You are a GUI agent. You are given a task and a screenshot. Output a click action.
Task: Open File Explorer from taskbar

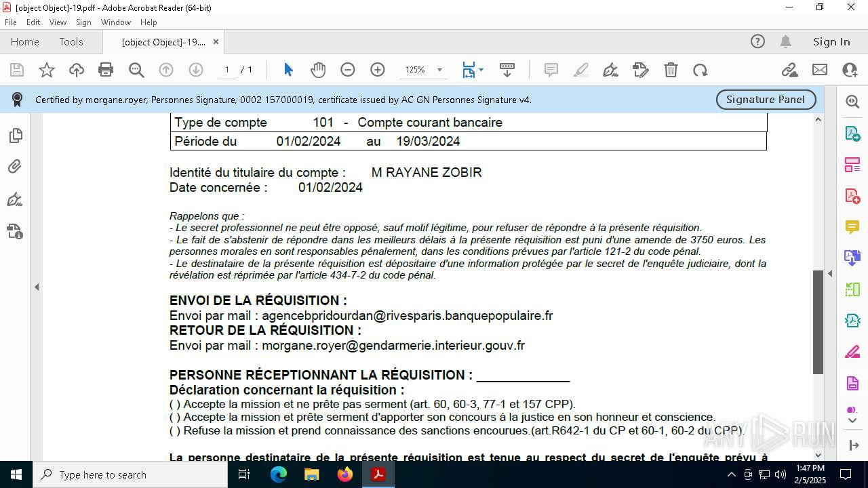(x=311, y=474)
